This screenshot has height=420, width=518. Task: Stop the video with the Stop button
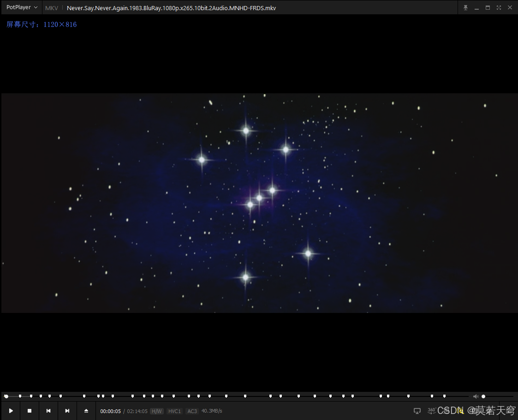click(30, 411)
